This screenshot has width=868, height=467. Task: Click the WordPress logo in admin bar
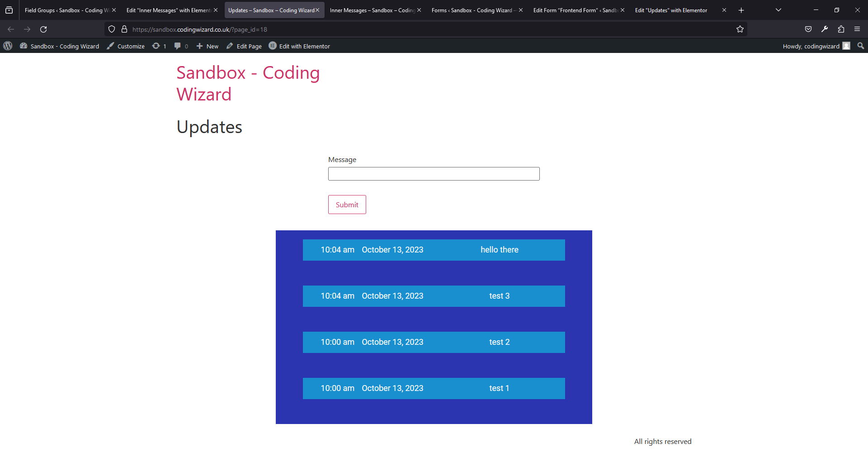point(8,46)
